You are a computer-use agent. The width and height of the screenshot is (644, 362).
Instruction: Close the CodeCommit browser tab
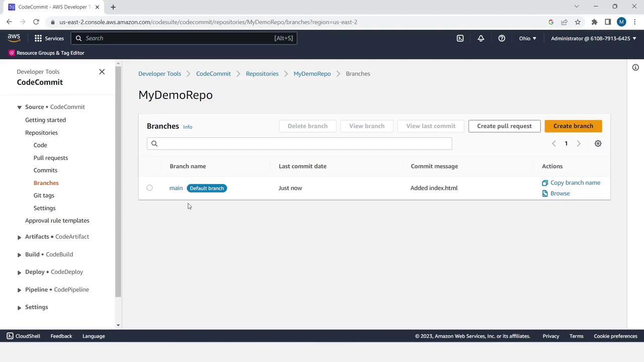pyautogui.click(x=97, y=7)
